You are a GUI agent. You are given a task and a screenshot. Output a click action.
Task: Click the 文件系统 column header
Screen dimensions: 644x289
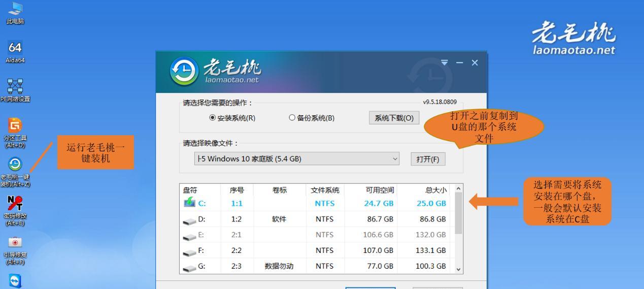pos(325,190)
